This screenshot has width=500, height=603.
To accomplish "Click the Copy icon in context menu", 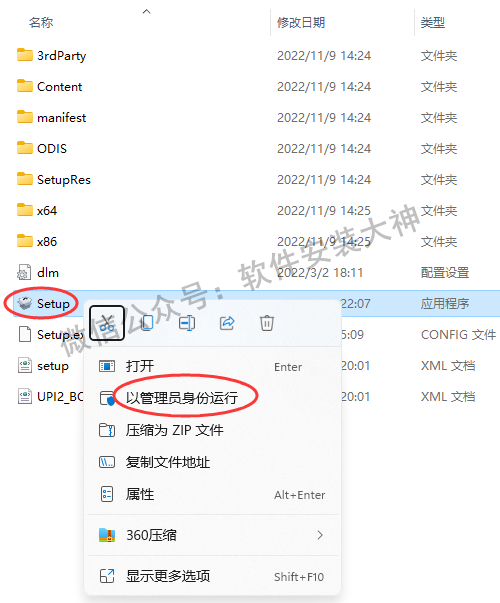I will coord(147,323).
